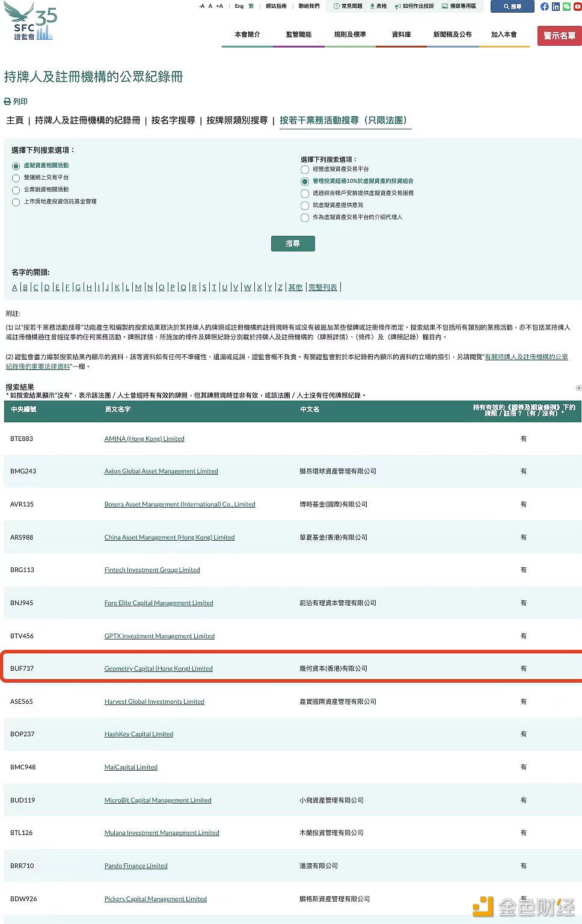Click the 列印 print icon link
This screenshot has height=924, width=582.
pyautogui.click(x=16, y=102)
